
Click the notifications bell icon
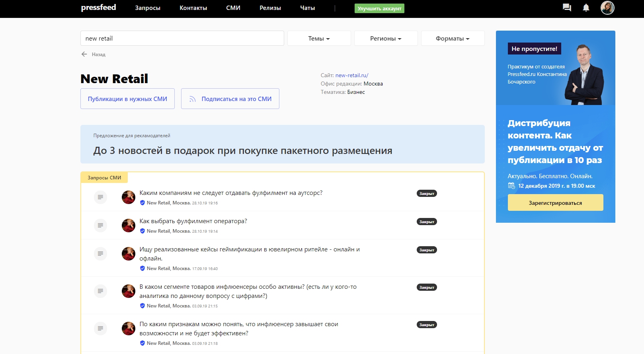[x=586, y=8]
